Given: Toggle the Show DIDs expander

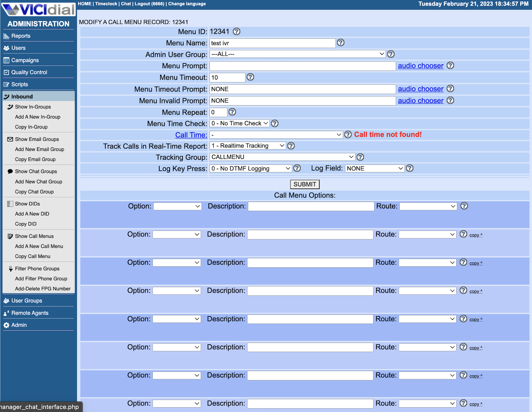Looking at the screenshot, I should pyautogui.click(x=27, y=204).
